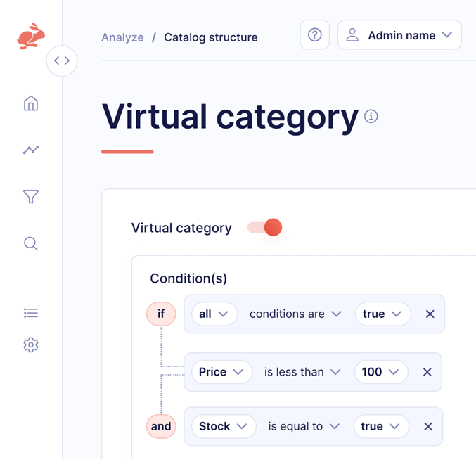Open the list icon in sidebar
The image size is (476, 462).
point(31,313)
